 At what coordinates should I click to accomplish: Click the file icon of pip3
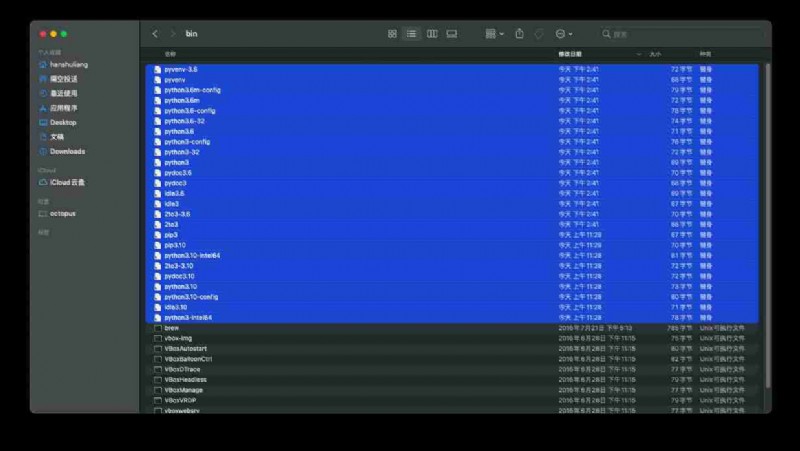pyautogui.click(x=158, y=235)
